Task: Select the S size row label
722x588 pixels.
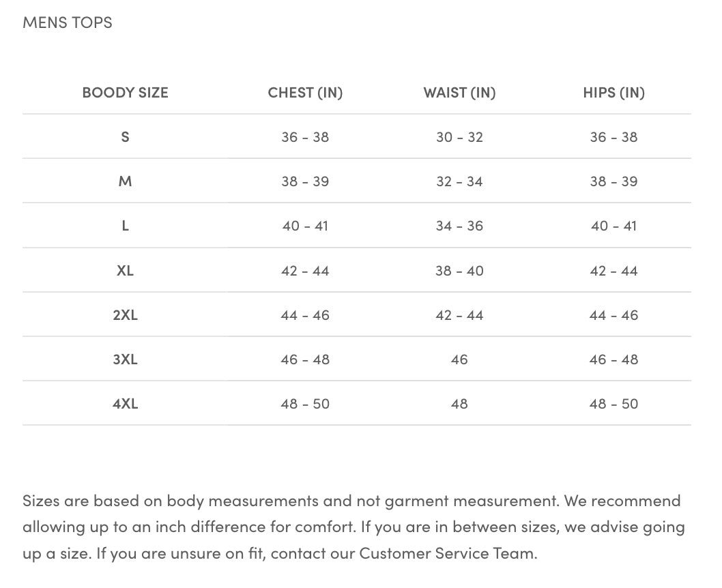Action: coord(126,137)
